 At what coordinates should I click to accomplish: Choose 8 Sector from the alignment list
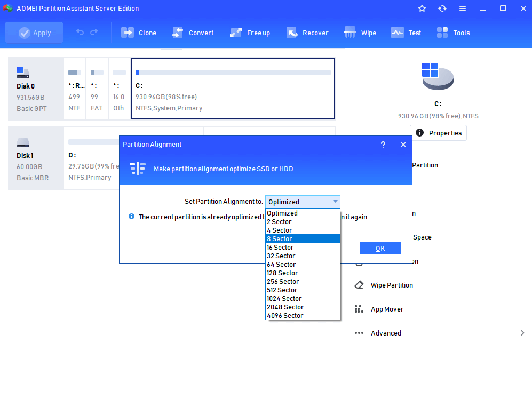tap(303, 239)
